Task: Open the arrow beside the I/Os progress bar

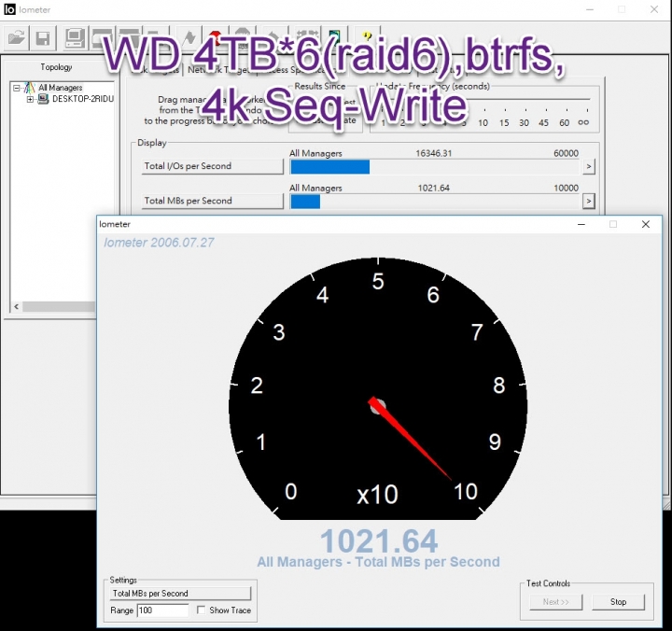Action: click(589, 166)
